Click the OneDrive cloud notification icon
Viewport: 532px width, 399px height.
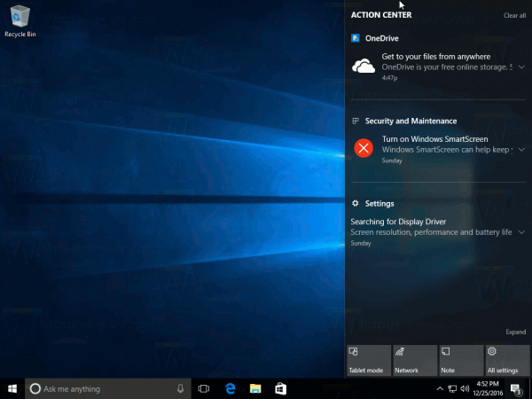coord(364,66)
